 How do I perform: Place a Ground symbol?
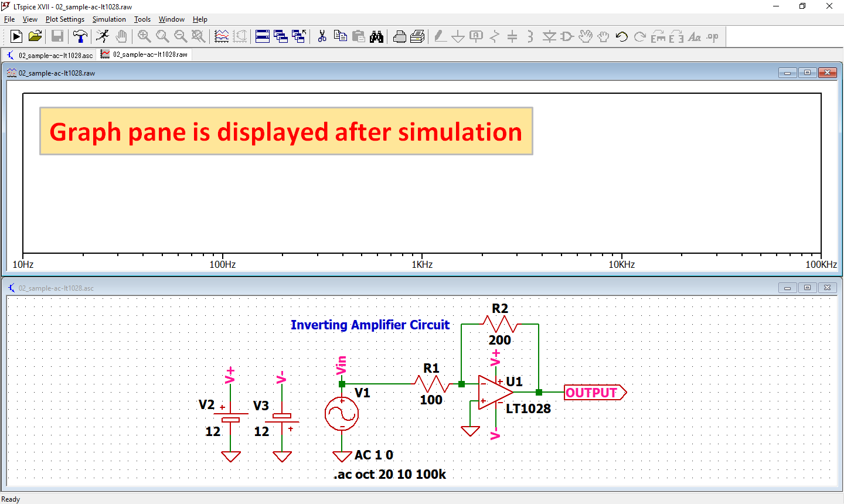click(458, 36)
